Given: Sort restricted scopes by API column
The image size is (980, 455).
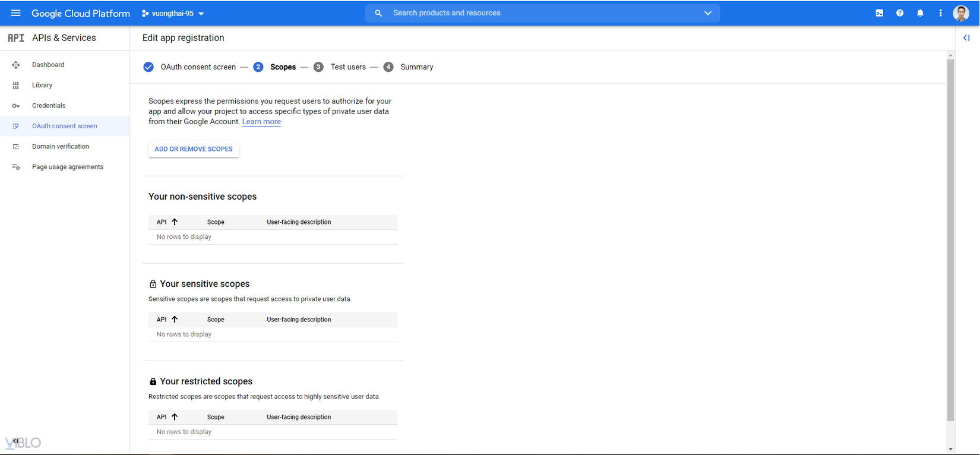Looking at the screenshot, I should pos(167,417).
